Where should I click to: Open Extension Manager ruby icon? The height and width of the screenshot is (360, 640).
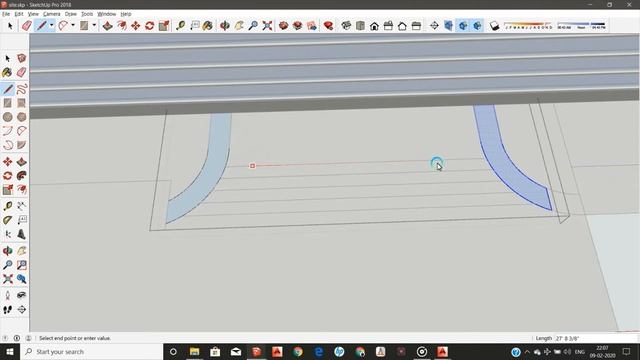(x=328, y=26)
